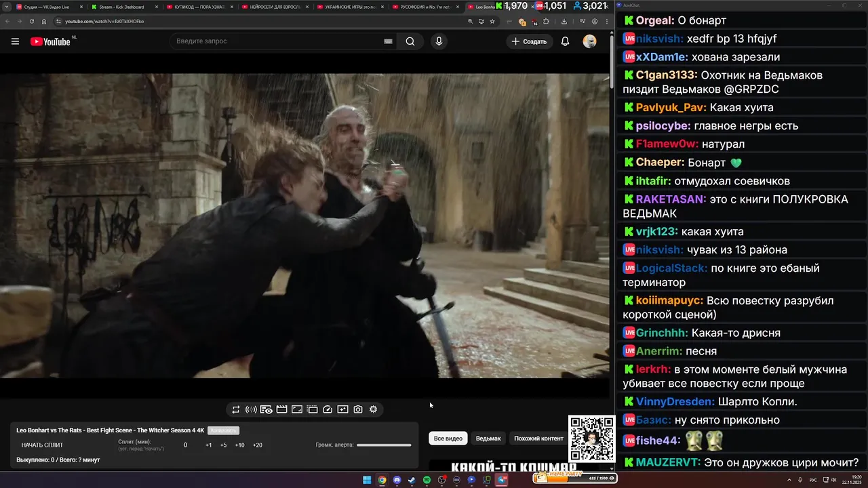The width and height of the screenshot is (868, 488).
Task: Open the browser extensions puzzle icon
Action: point(546,21)
